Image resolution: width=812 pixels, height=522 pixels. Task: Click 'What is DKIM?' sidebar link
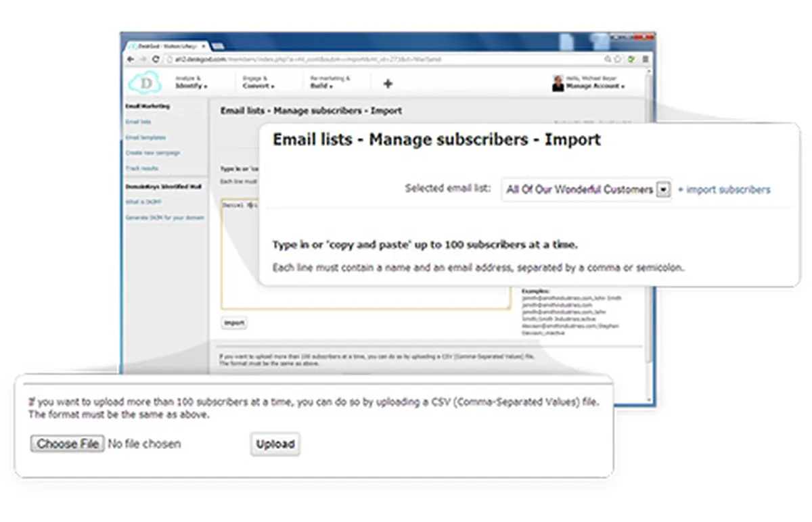coord(143,202)
